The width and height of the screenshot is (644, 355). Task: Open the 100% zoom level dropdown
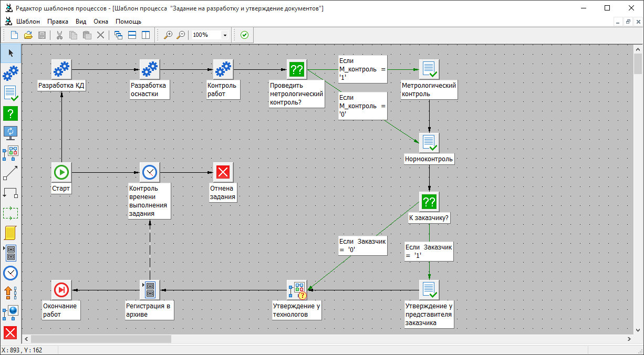pyautogui.click(x=225, y=35)
